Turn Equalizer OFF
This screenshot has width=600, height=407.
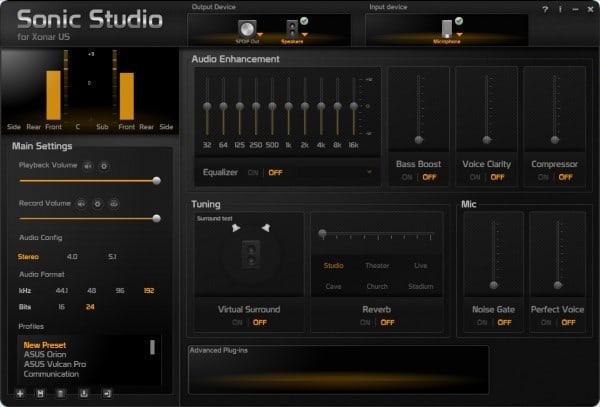point(275,173)
